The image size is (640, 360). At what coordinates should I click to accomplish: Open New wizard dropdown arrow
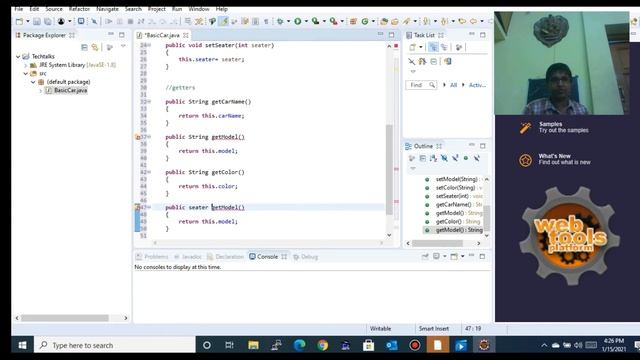pyautogui.click(x=27, y=21)
